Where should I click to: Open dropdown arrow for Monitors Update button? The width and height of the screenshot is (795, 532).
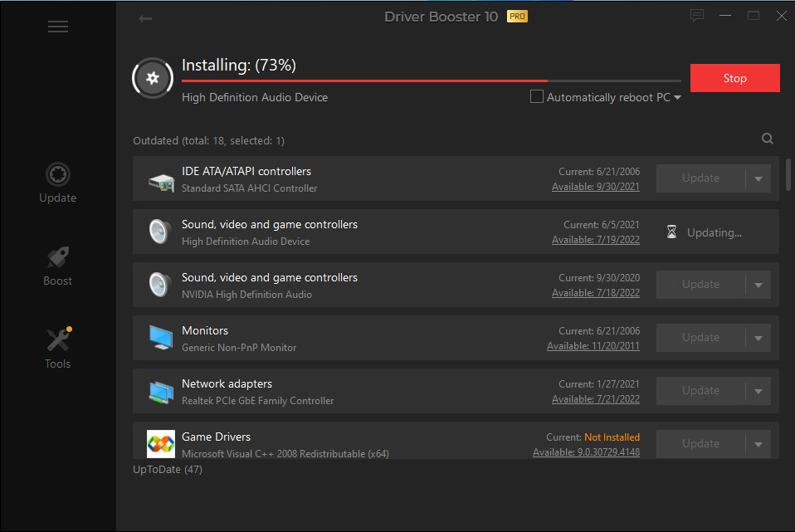click(758, 338)
